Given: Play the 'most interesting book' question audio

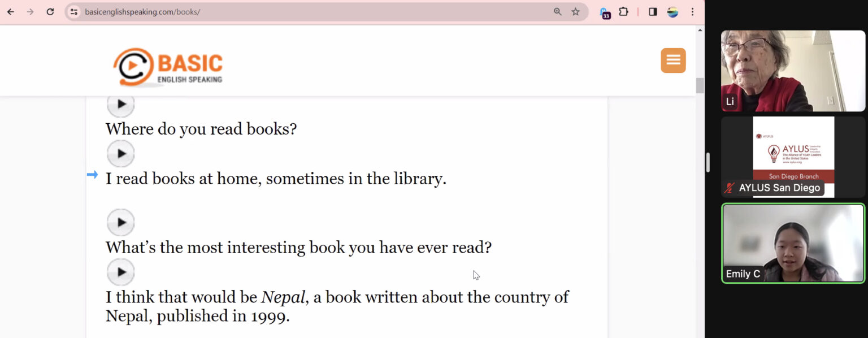Looking at the screenshot, I should 121,222.
